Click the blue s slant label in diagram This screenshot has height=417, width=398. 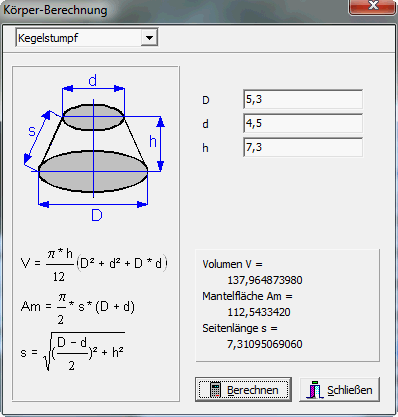(32, 131)
